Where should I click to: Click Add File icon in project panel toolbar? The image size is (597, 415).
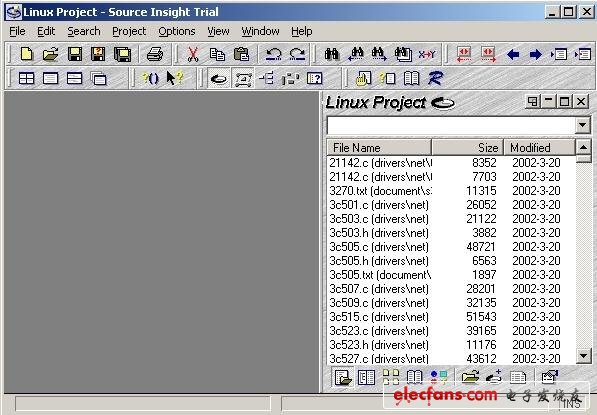(x=494, y=377)
